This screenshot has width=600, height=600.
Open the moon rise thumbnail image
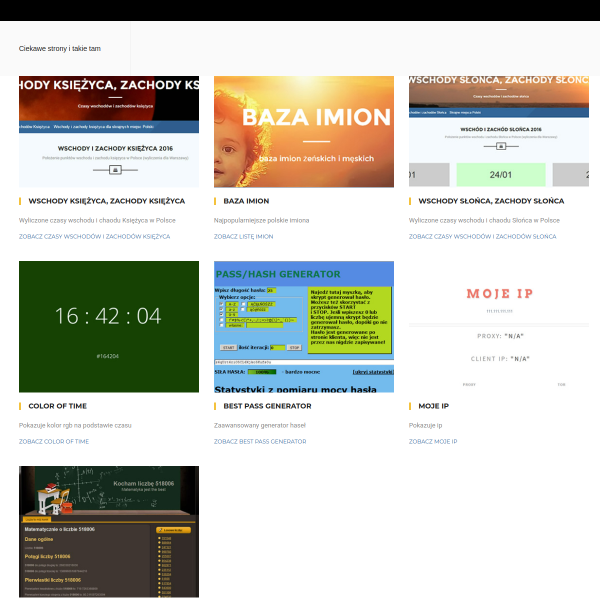coord(109,132)
